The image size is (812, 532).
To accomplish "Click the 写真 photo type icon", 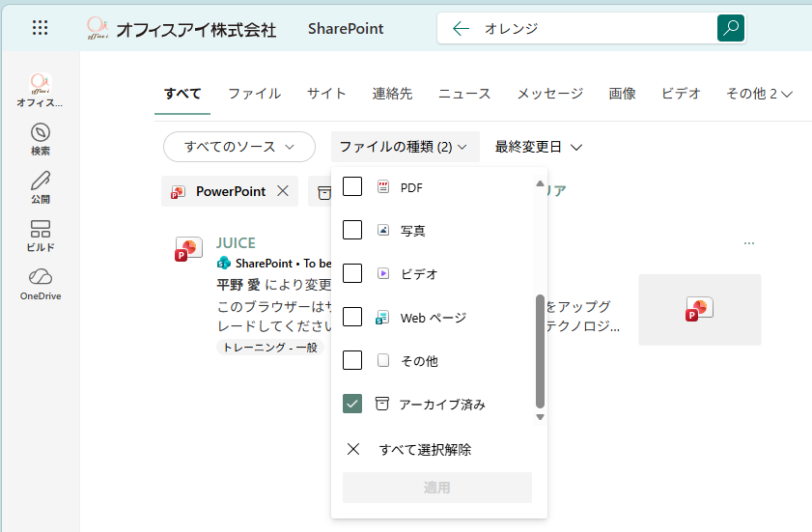I will coord(383,230).
